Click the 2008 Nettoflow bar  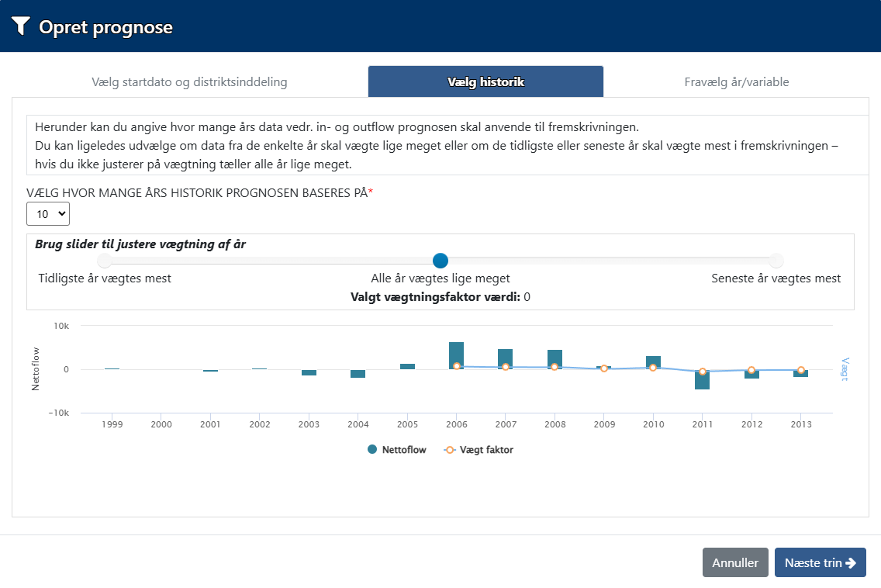(555, 359)
